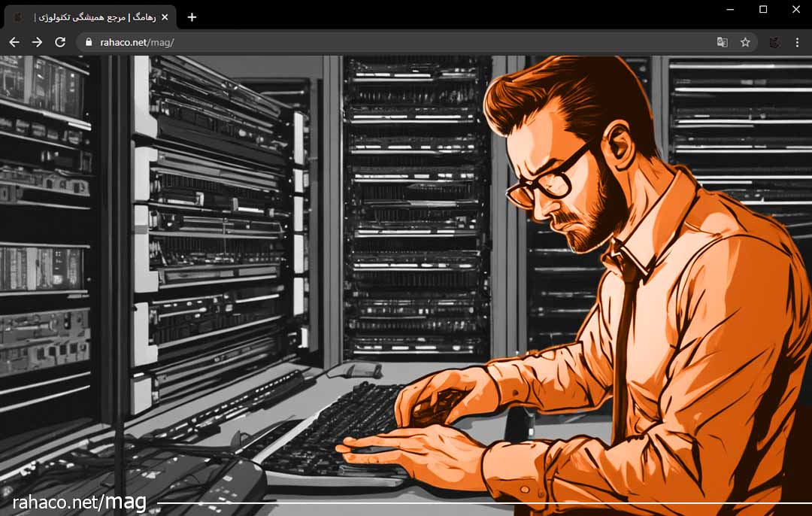Click the forward navigation arrow

coord(37,42)
